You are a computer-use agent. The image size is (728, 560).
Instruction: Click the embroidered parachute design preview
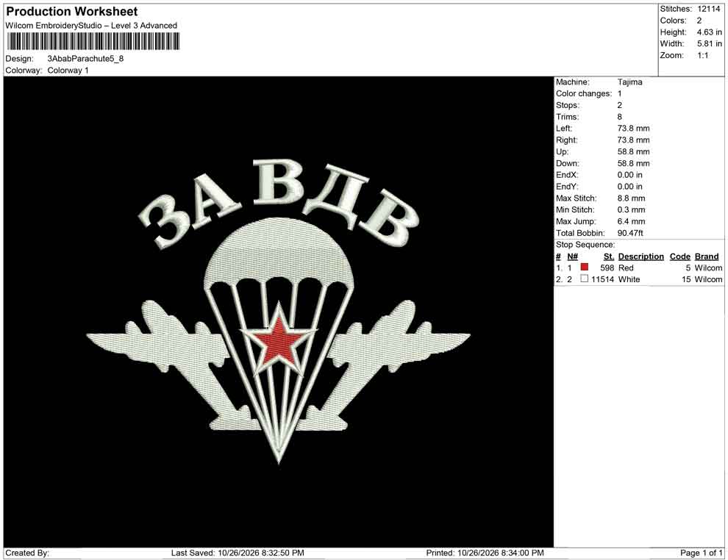tap(278, 312)
